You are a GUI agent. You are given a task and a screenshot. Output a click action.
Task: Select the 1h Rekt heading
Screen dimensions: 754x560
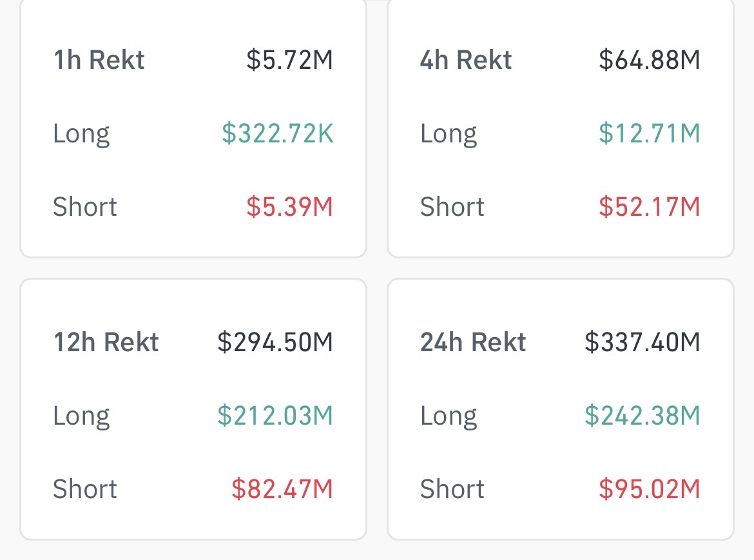(x=99, y=60)
